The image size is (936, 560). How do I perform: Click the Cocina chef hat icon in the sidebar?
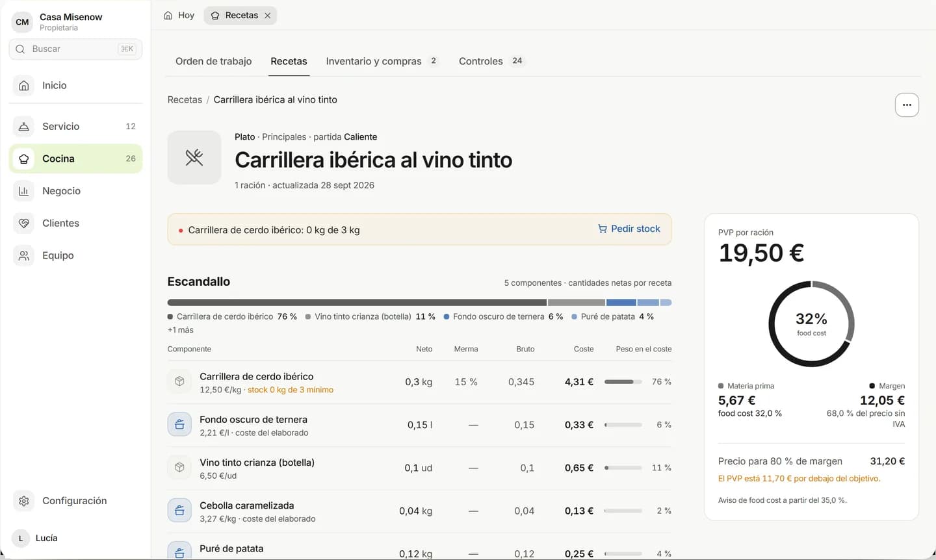24,159
